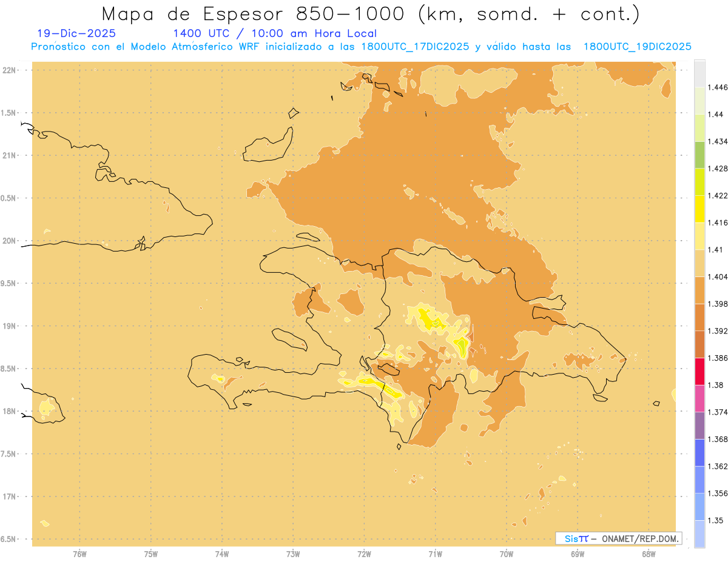
Task: Click the 74W longitude axis label
Action: [222, 555]
